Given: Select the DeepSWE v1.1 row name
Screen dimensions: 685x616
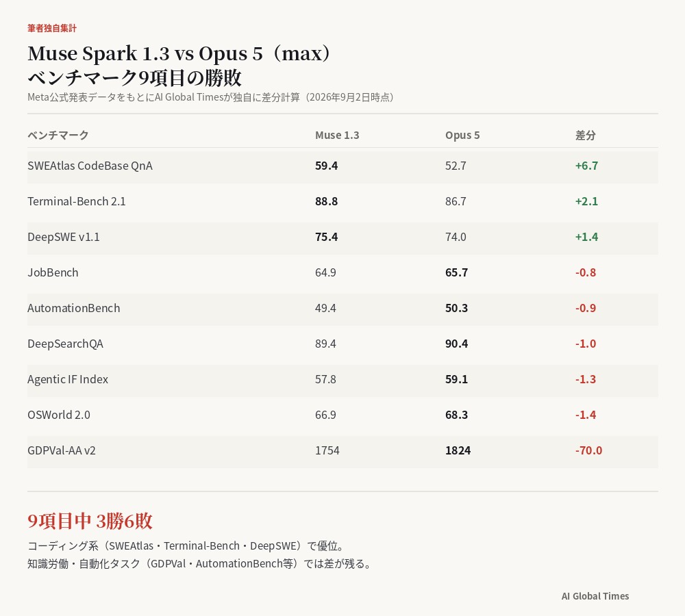Looking at the screenshot, I should point(63,237).
